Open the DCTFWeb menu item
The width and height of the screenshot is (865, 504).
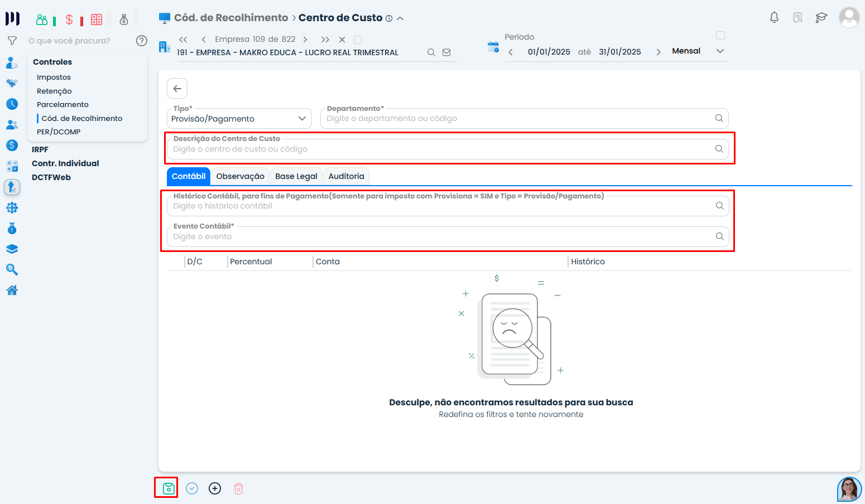tap(51, 177)
